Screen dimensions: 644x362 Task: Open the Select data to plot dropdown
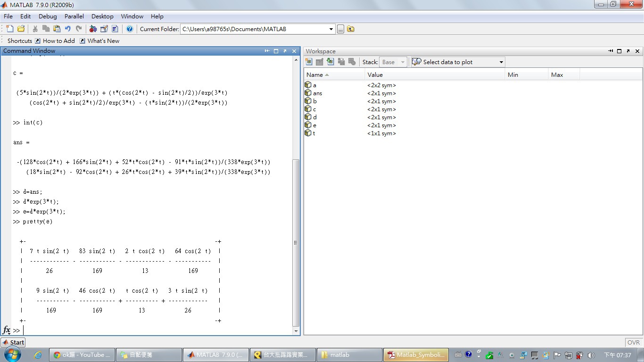point(501,62)
